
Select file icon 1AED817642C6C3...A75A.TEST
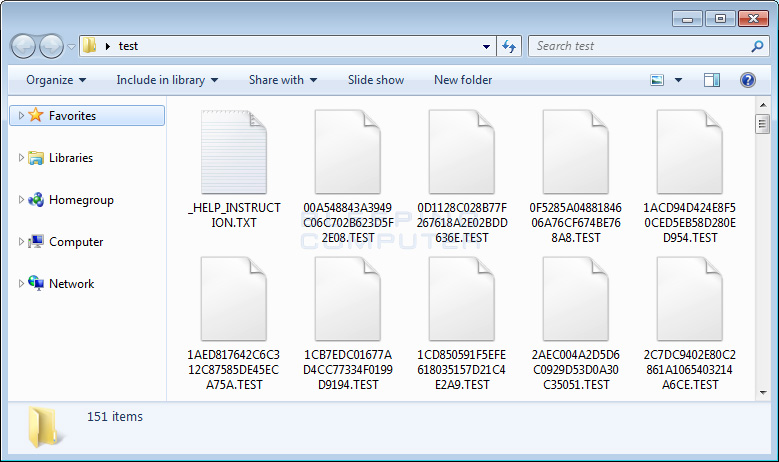[234, 299]
